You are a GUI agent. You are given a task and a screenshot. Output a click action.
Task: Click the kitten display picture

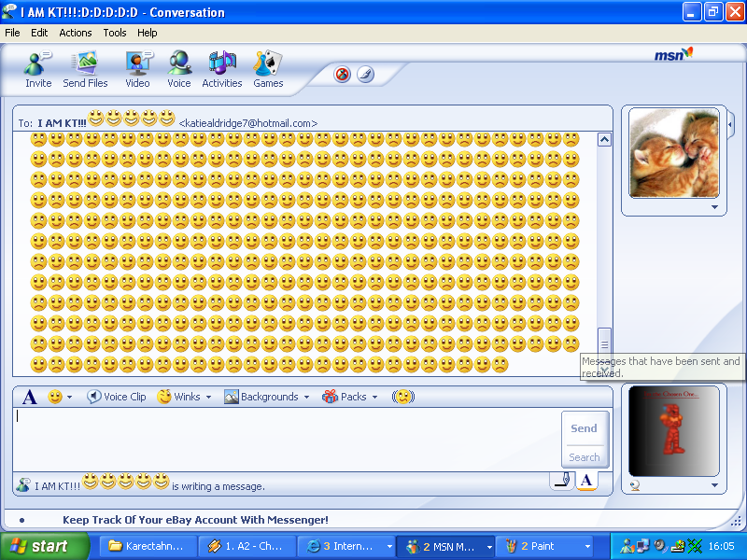point(673,152)
